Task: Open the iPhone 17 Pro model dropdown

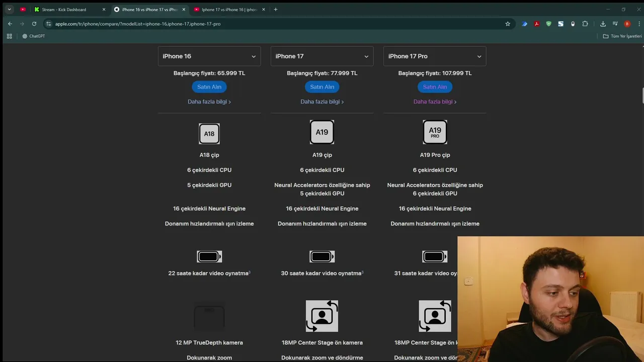Action: [x=435, y=56]
